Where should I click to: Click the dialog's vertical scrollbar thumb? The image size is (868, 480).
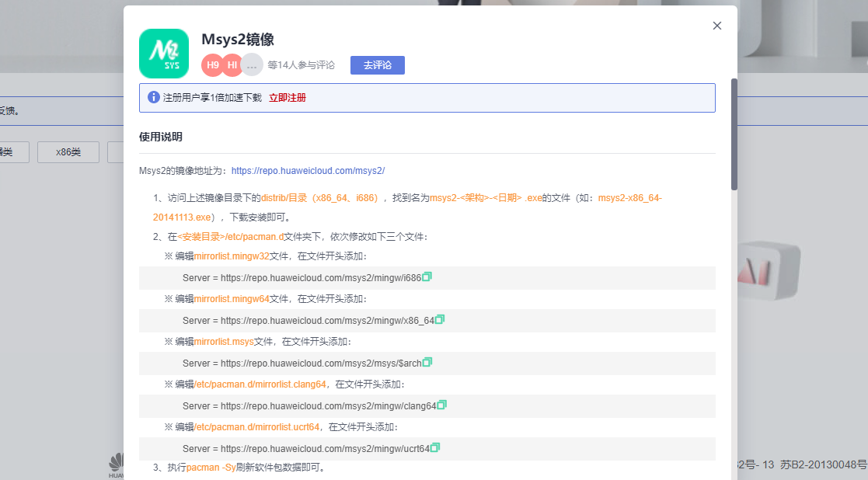point(734,134)
